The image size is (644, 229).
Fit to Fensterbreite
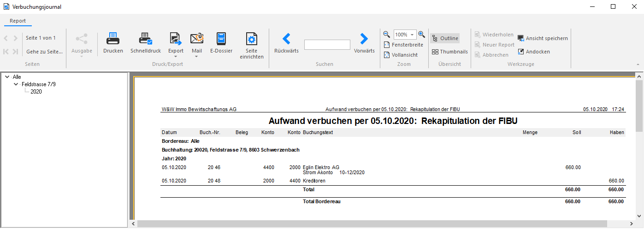403,45
